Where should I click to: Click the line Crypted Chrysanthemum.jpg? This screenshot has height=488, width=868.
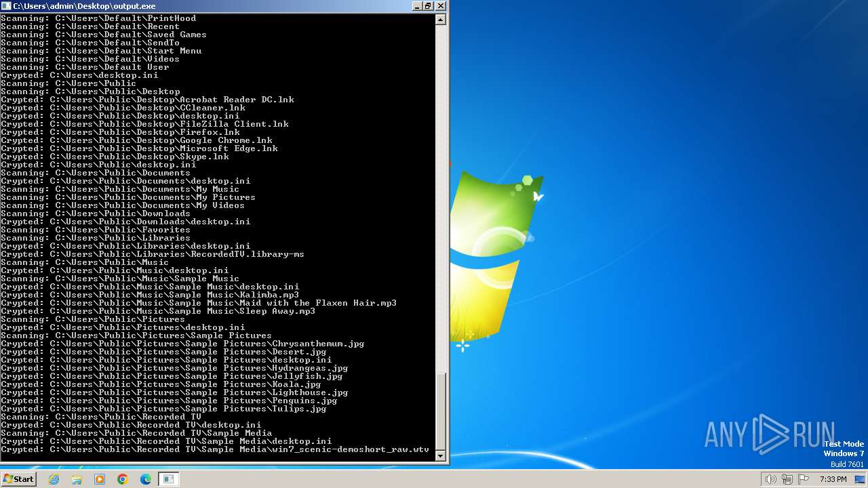coord(182,344)
